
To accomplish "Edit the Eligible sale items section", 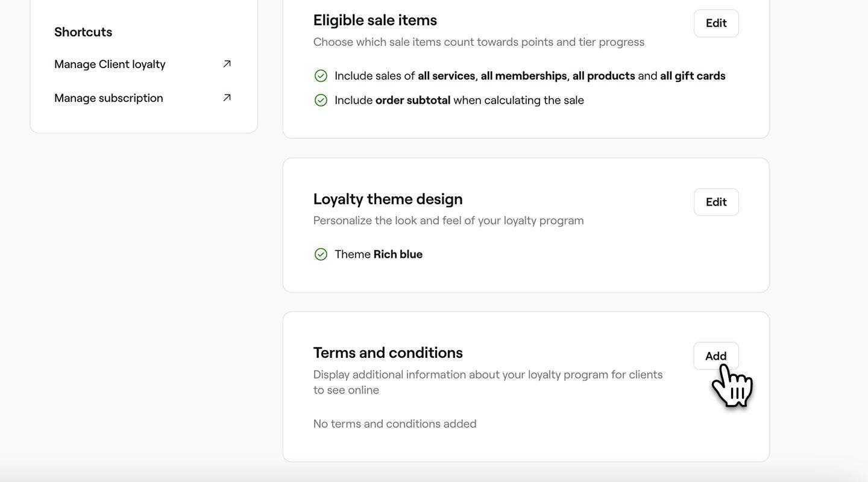I will pyautogui.click(x=716, y=23).
